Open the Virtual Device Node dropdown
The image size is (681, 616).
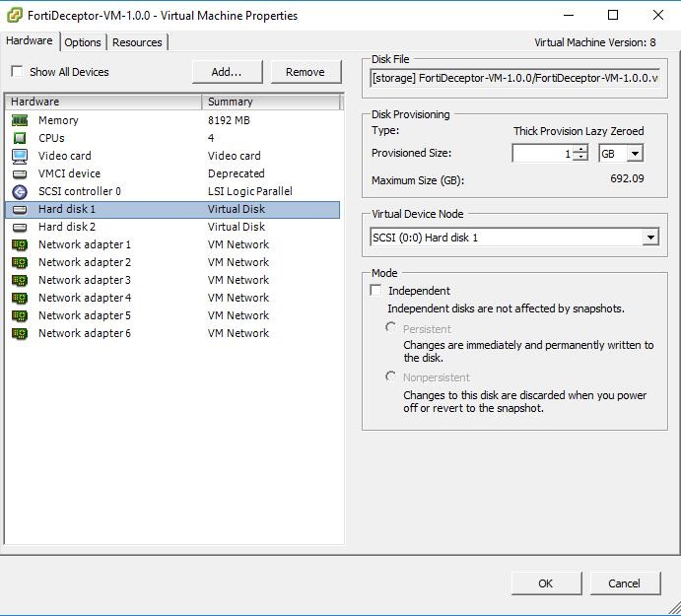(x=650, y=238)
